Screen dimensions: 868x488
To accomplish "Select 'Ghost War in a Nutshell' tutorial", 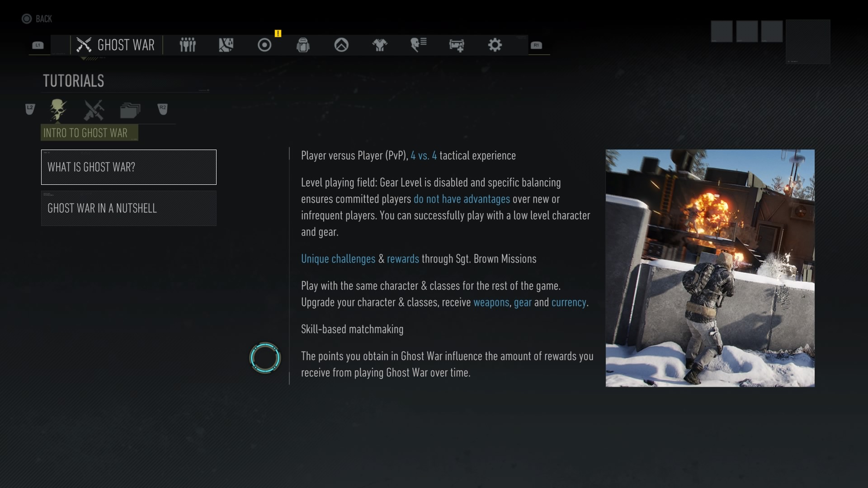I will click(x=129, y=208).
